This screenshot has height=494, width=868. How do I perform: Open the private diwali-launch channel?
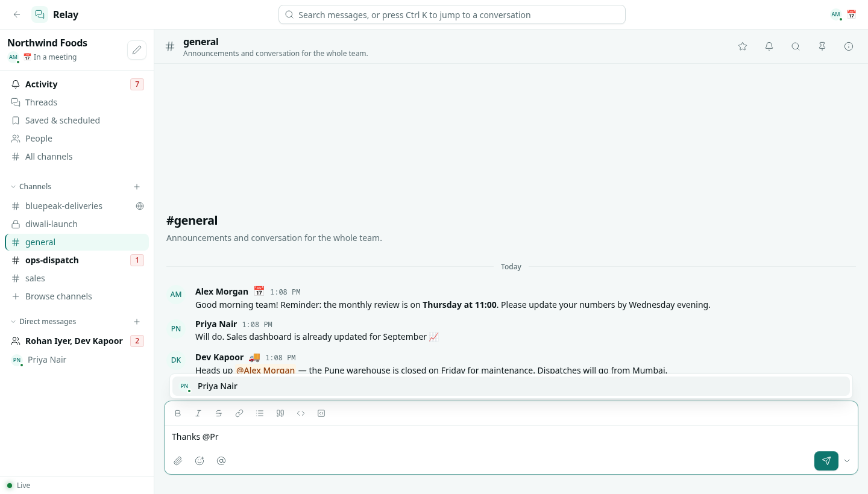(77, 224)
